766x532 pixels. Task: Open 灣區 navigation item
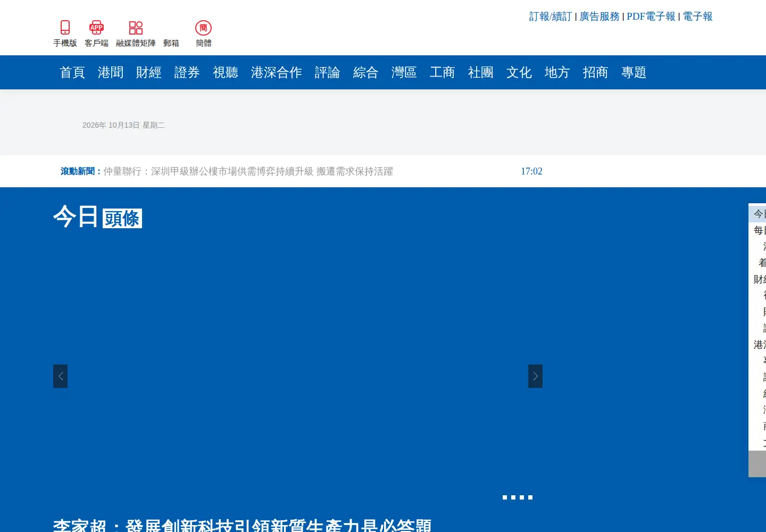pos(404,72)
